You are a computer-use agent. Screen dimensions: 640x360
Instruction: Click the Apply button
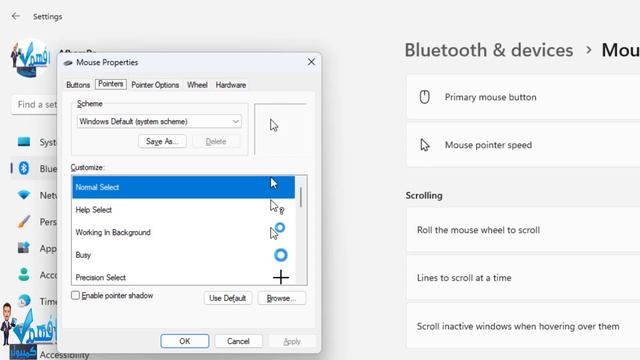pos(292,341)
